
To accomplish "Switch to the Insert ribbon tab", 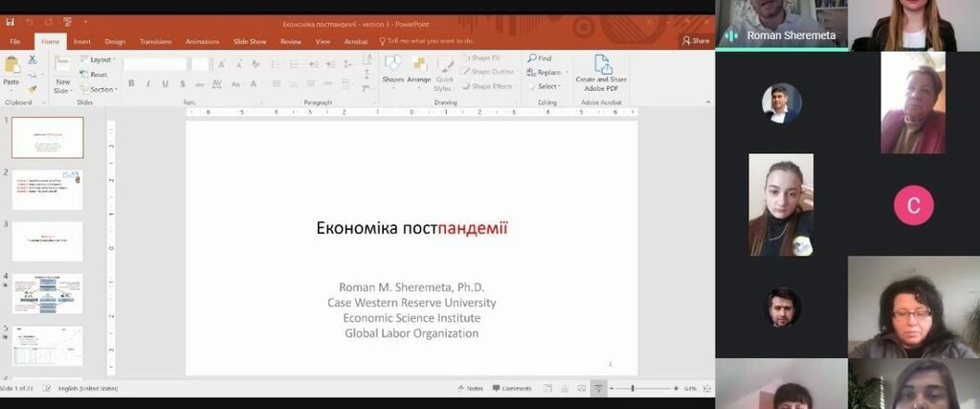I will point(82,41).
